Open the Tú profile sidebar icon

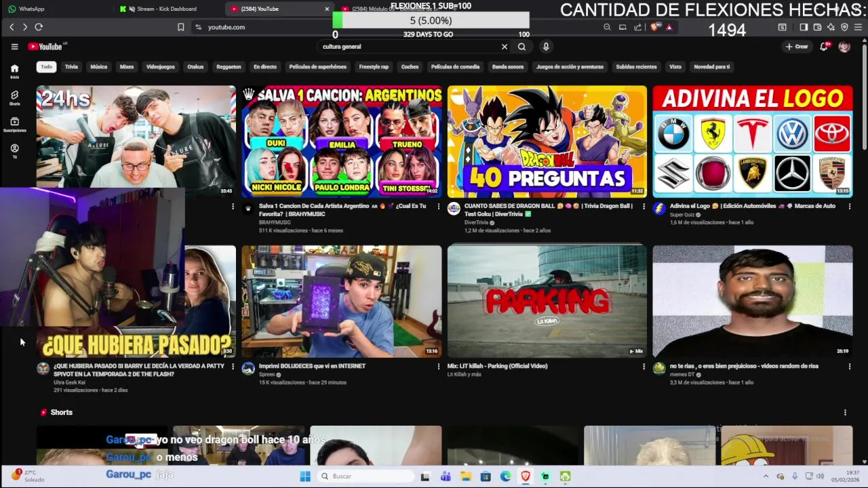pyautogui.click(x=14, y=150)
